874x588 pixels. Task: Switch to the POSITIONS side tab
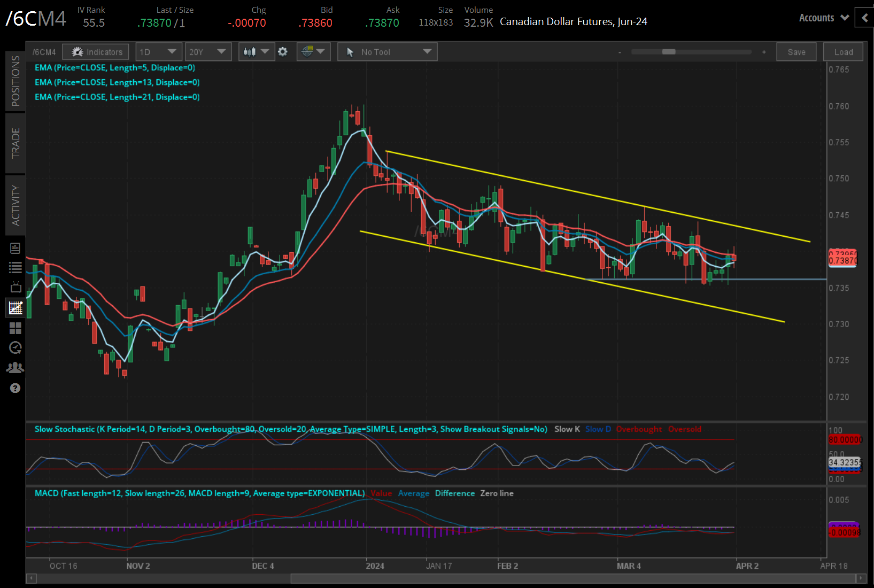[x=16, y=81]
